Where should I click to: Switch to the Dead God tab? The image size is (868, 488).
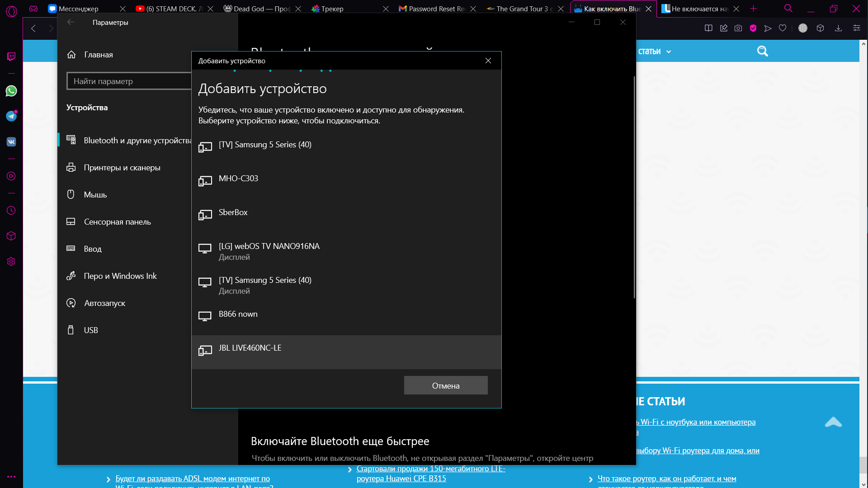pyautogui.click(x=257, y=9)
